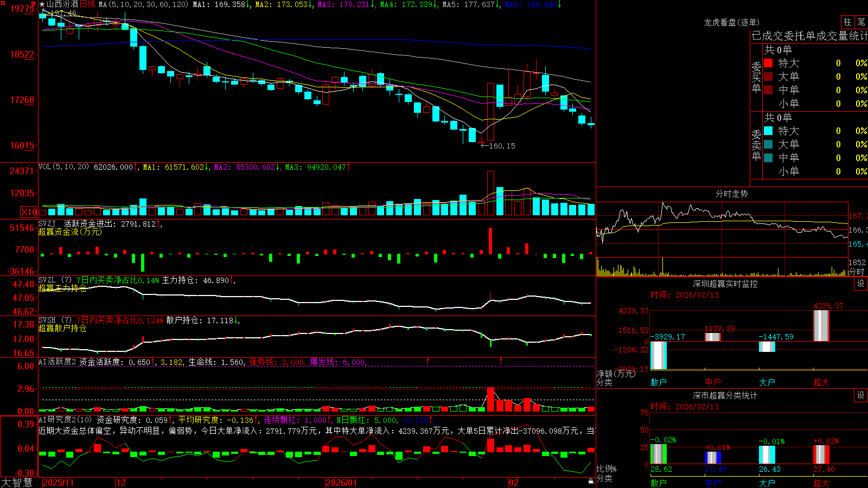Open the SVZL (7) indicator label
The height and width of the screenshot is (488, 868).
[55, 280]
